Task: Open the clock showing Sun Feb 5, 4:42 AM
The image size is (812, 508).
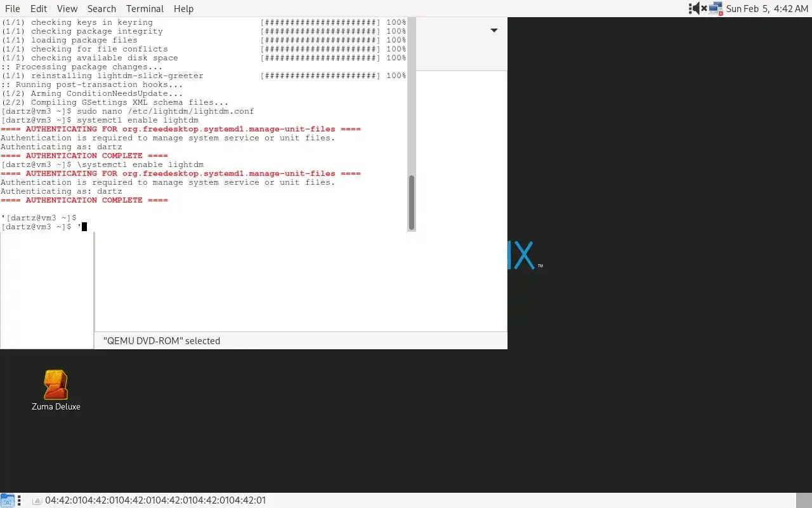Action: (x=766, y=8)
